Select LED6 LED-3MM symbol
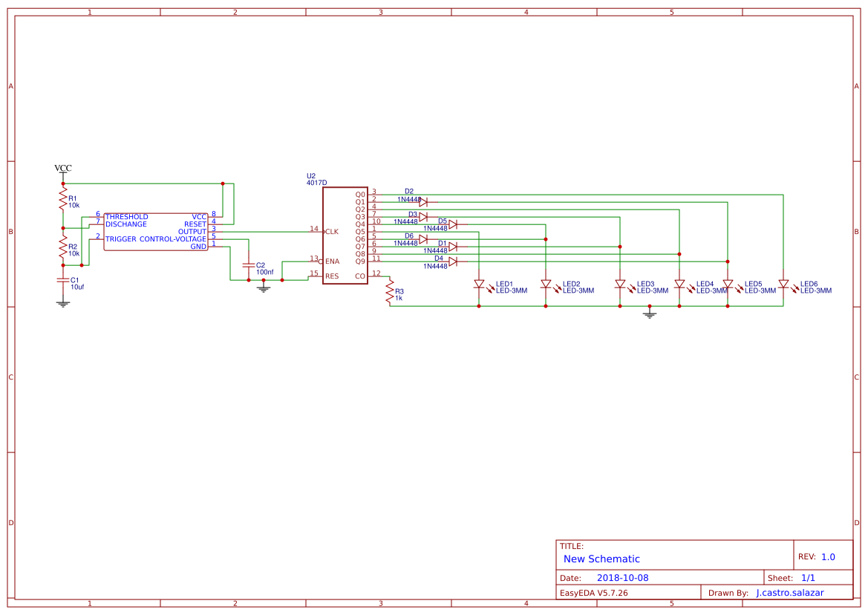Screen dimensions: 868x615 click(x=783, y=284)
